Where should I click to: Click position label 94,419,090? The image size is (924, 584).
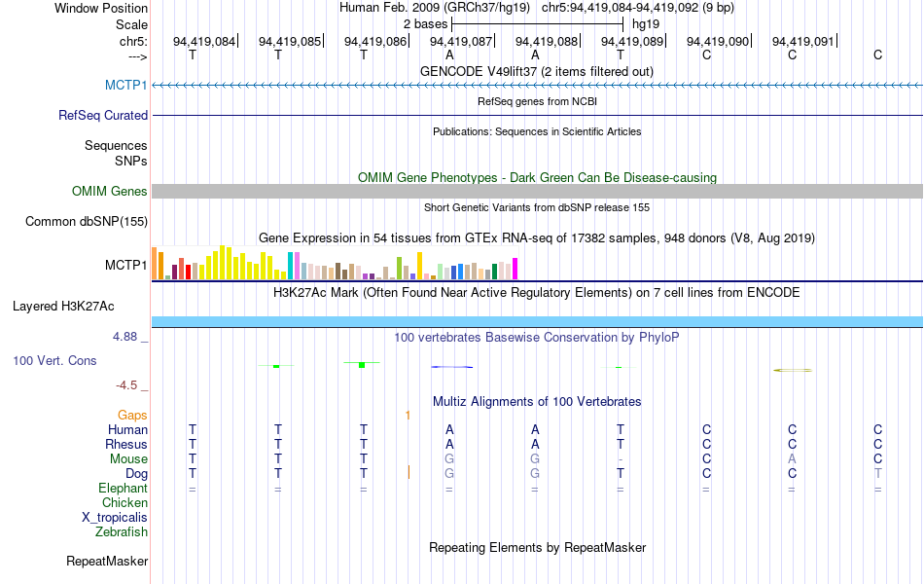tap(718, 41)
